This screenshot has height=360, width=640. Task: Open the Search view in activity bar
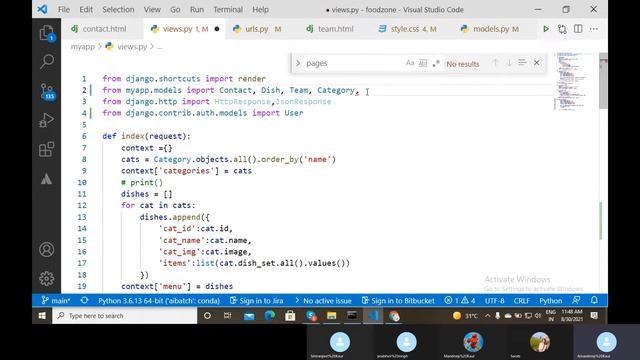pyautogui.click(x=47, y=61)
